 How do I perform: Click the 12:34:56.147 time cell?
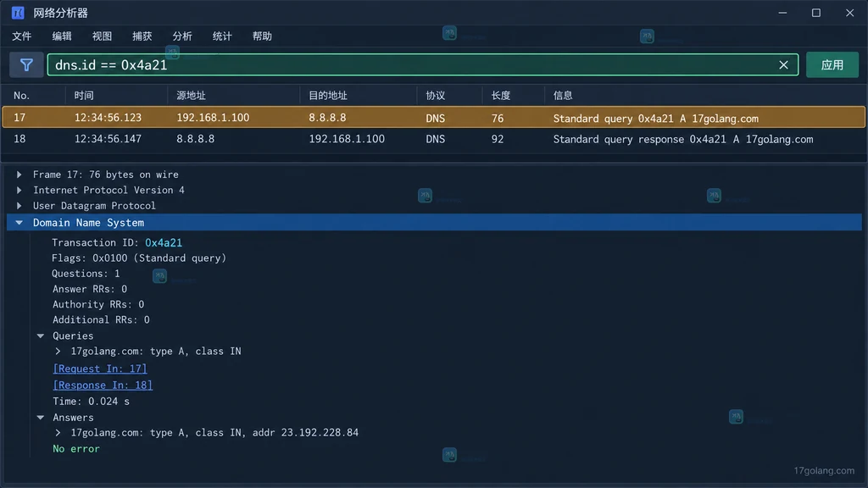108,139
